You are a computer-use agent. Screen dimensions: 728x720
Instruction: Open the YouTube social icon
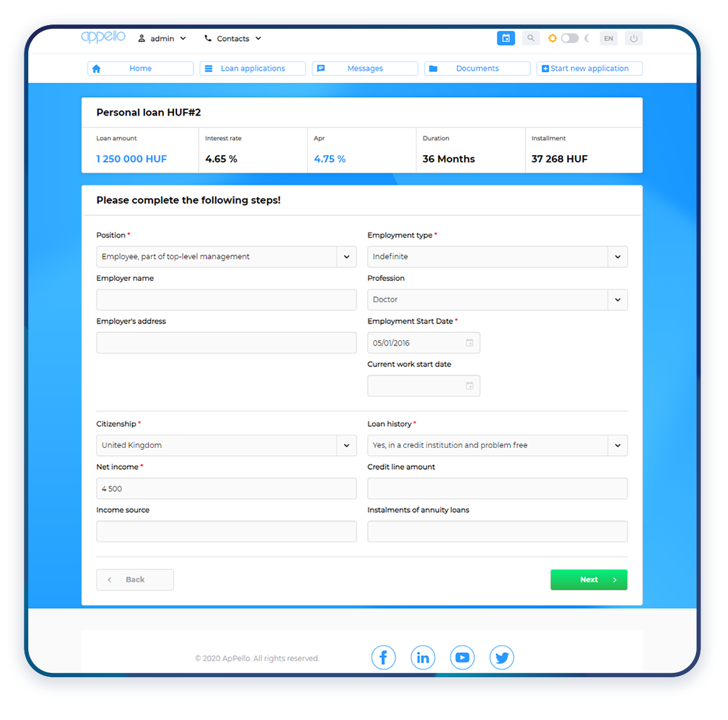(x=462, y=658)
